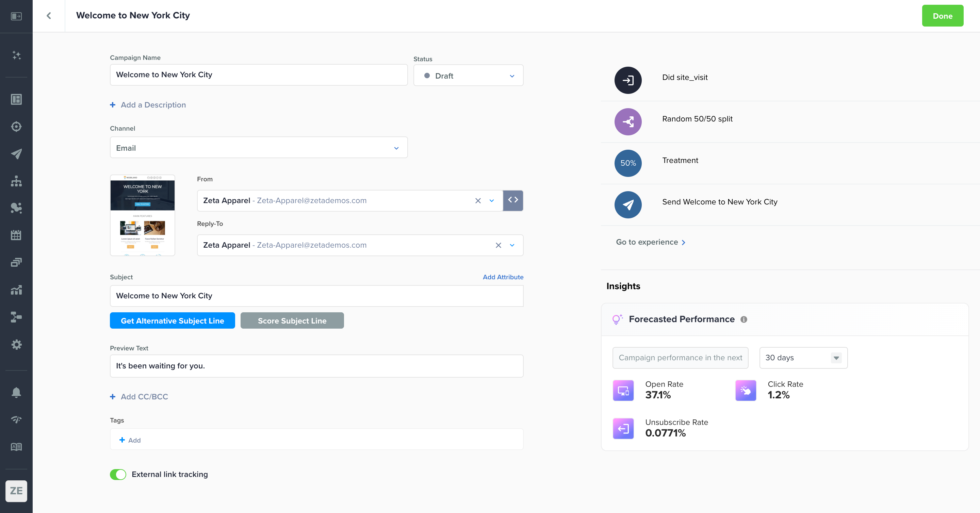
Task: Go back using the header arrow
Action: [49, 16]
